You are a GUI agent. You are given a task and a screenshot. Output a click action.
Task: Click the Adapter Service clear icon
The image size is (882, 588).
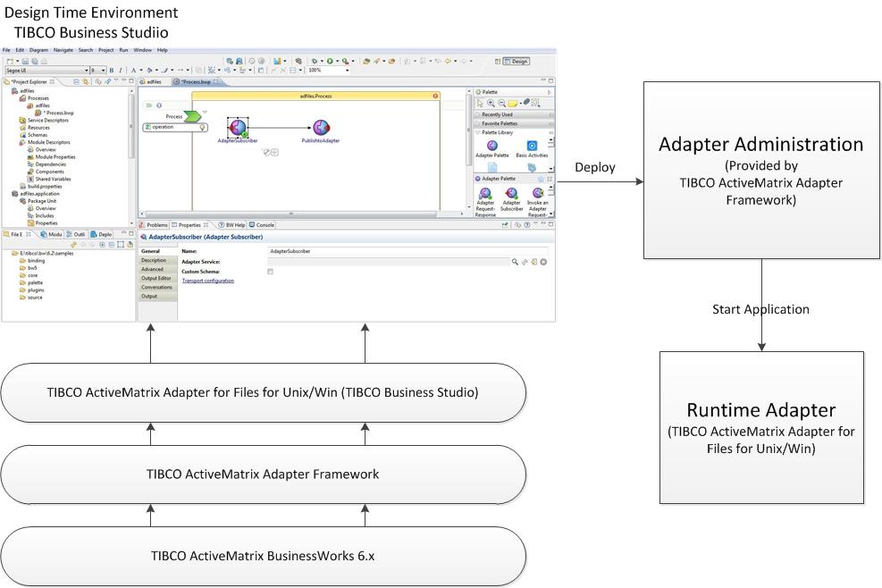[543, 262]
